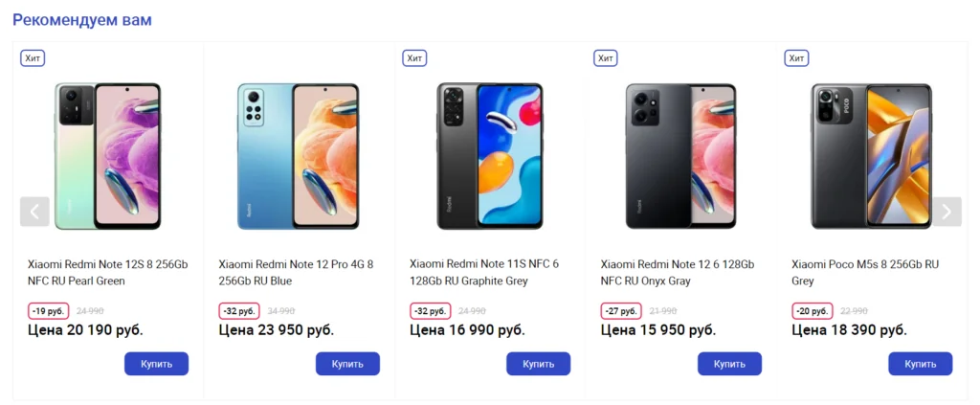
Task: Click the Хит badge on Redmi Note 12S
Action: pyautogui.click(x=33, y=58)
